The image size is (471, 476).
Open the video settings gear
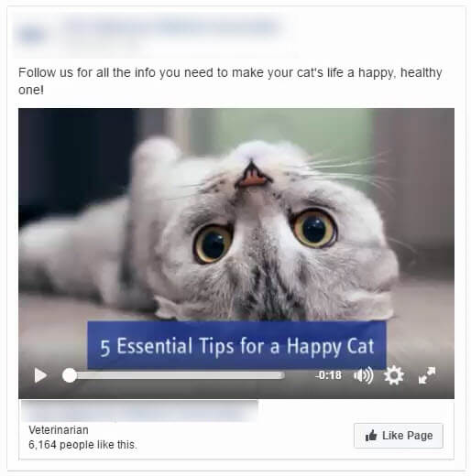click(x=394, y=375)
